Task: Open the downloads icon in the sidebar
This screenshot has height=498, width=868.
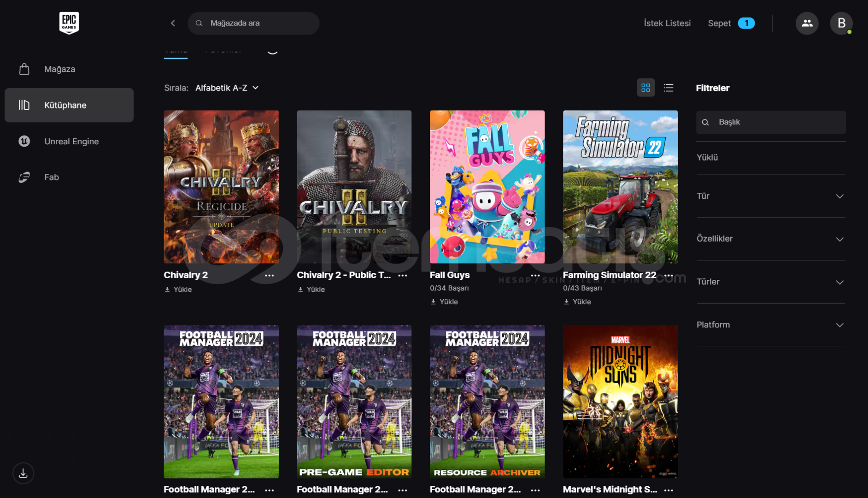Action: (23, 473)
